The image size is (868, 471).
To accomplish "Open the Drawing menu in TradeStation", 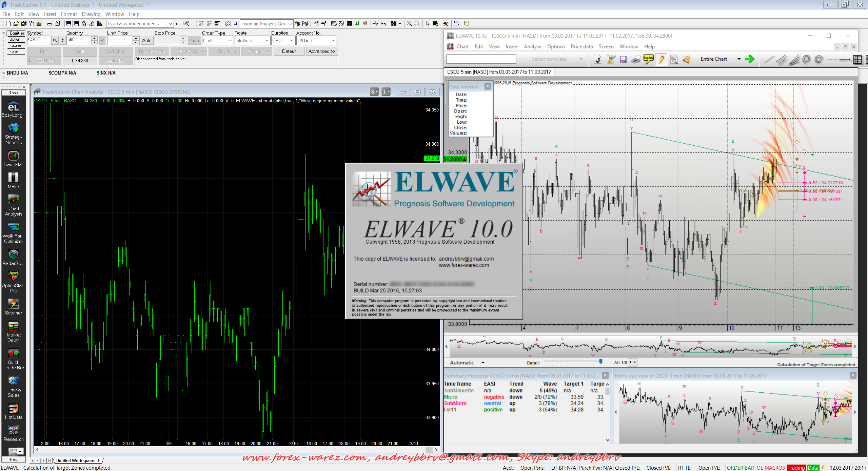I will [91, 14].
